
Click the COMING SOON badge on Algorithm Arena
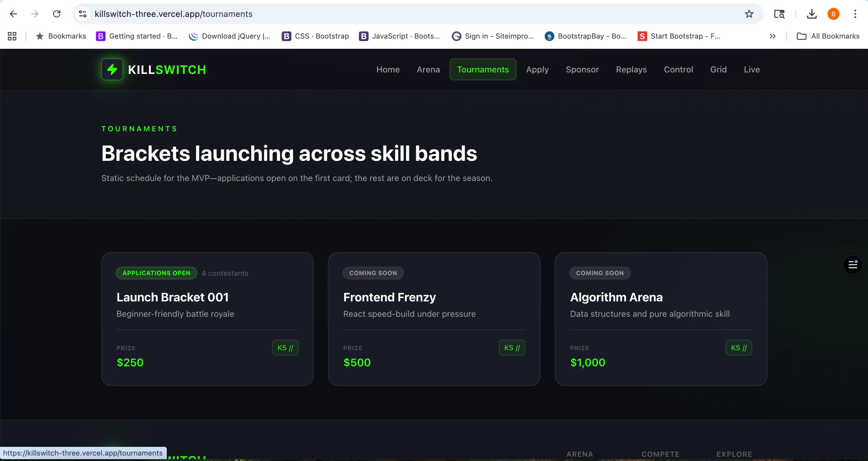coord(600,273)
